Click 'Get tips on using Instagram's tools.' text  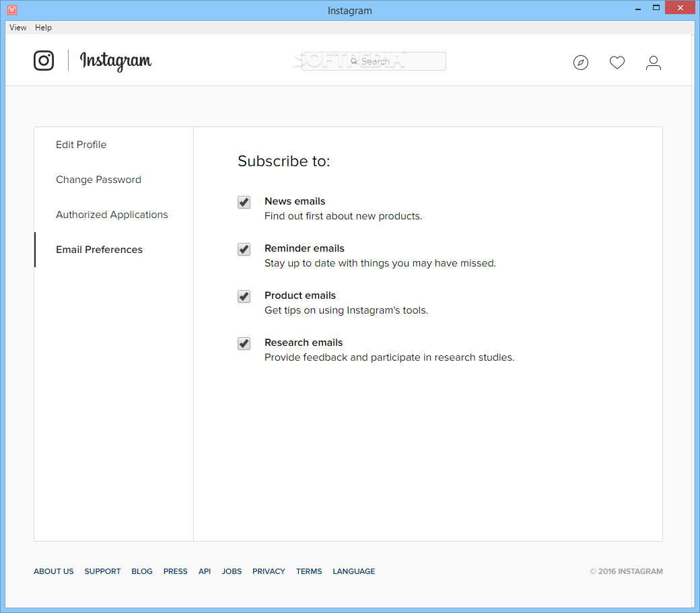(347, 310)
